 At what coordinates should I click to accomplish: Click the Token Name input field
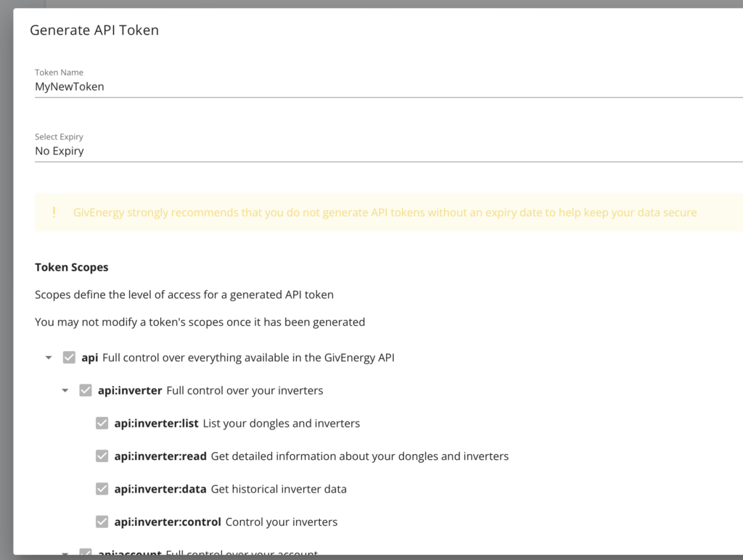point(389,87)
